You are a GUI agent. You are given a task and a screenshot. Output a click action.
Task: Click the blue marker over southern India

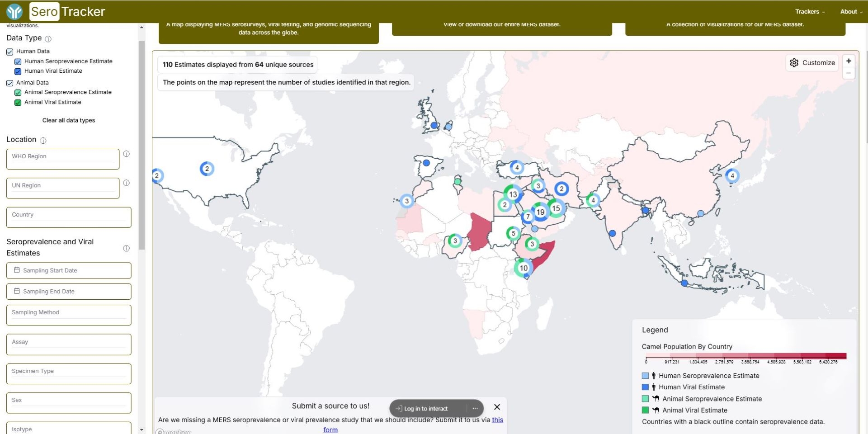(x=612, y=233)
